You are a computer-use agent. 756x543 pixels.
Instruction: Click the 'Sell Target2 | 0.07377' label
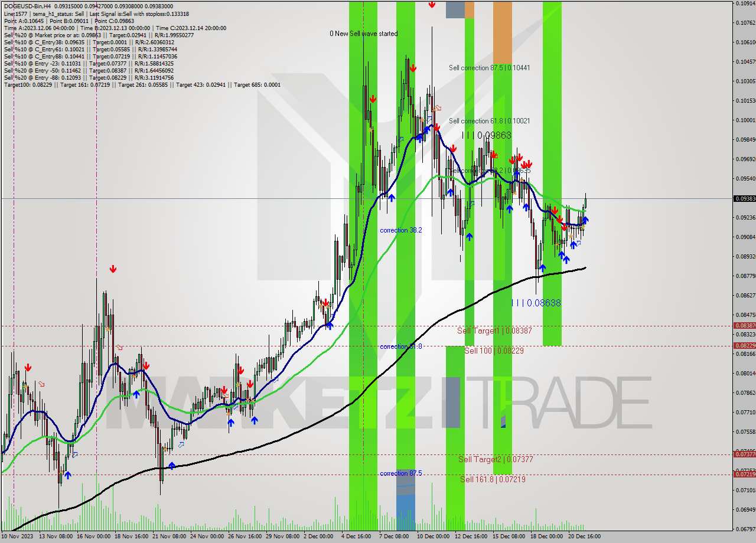(x=496, y=459)
